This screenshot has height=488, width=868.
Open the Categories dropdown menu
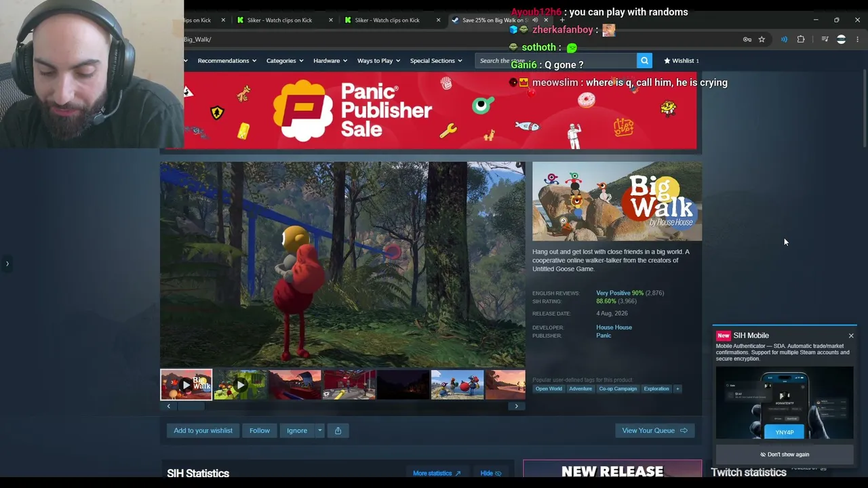pyautogui.click(x=285, y=61)
